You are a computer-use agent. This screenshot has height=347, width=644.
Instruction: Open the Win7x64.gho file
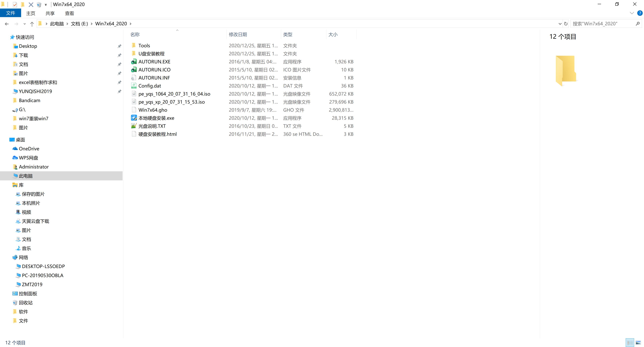[153, 110]
